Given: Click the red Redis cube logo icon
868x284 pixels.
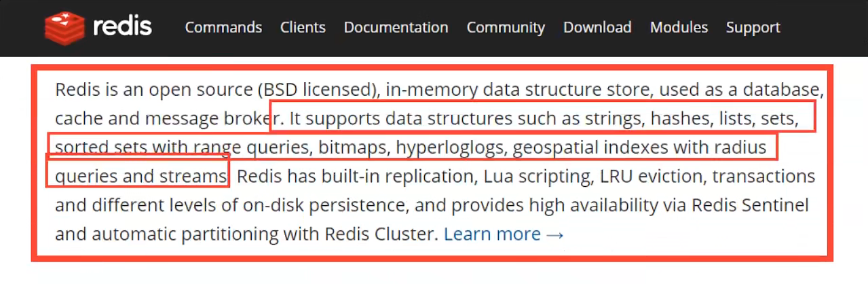Looking at the screenshot, I should click(64, 28).
